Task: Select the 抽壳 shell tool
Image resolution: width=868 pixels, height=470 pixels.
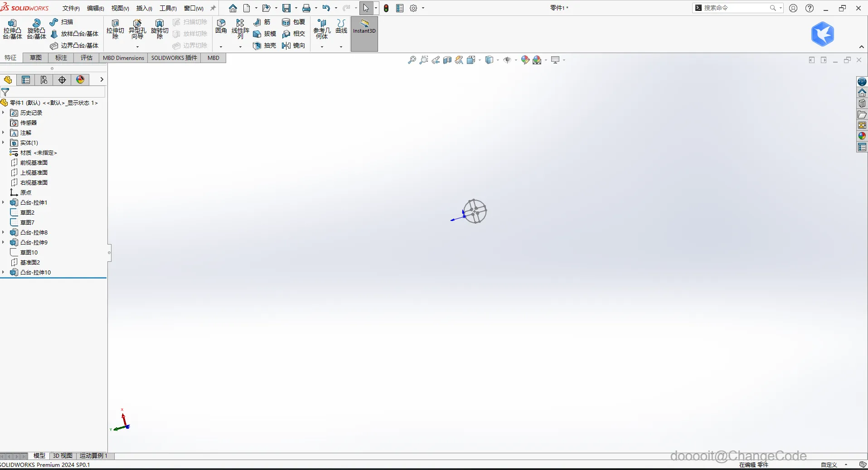Action: click(265, 45)
